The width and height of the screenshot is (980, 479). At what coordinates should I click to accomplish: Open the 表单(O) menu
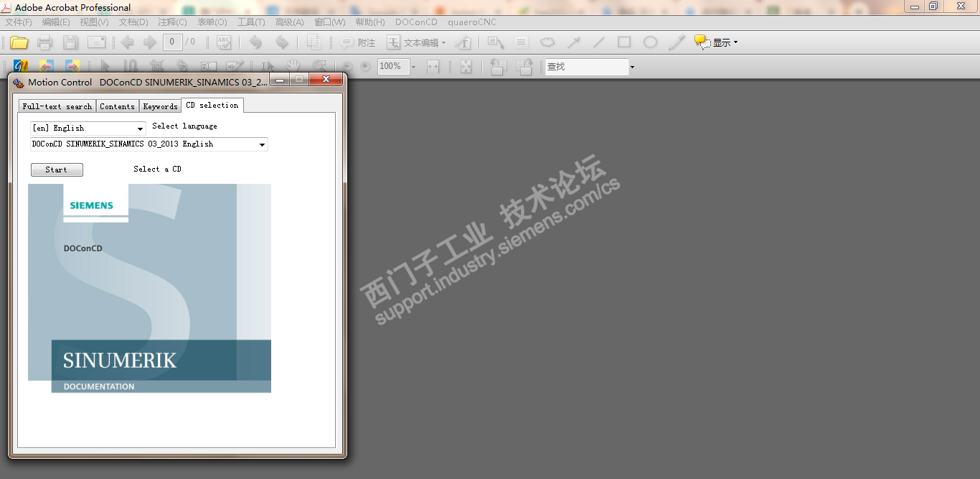tap(212, 22)
